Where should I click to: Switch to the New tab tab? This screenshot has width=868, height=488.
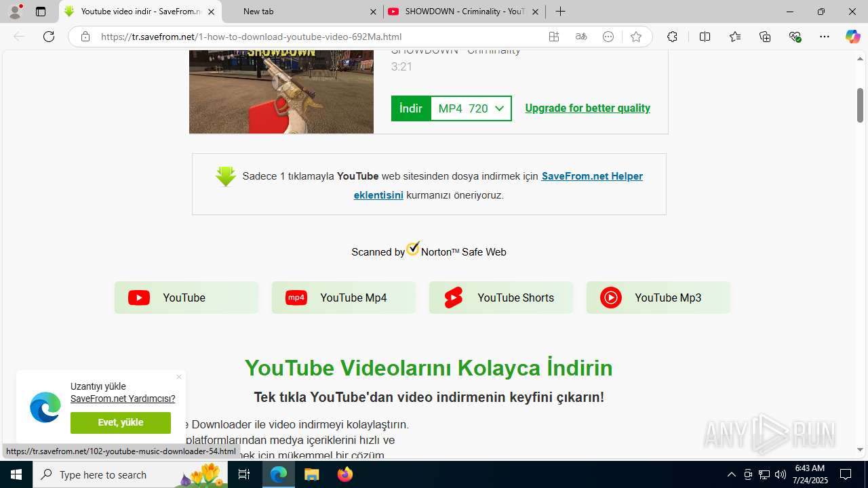coord(302,12)
